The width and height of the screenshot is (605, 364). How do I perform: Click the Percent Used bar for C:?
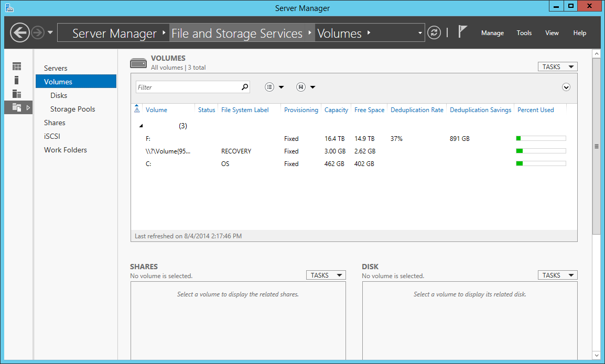click(x=541, y=163)
